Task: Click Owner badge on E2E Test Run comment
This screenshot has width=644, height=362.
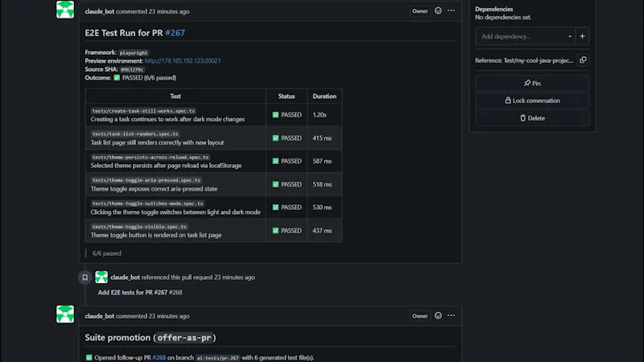Action: coord(419,11)
